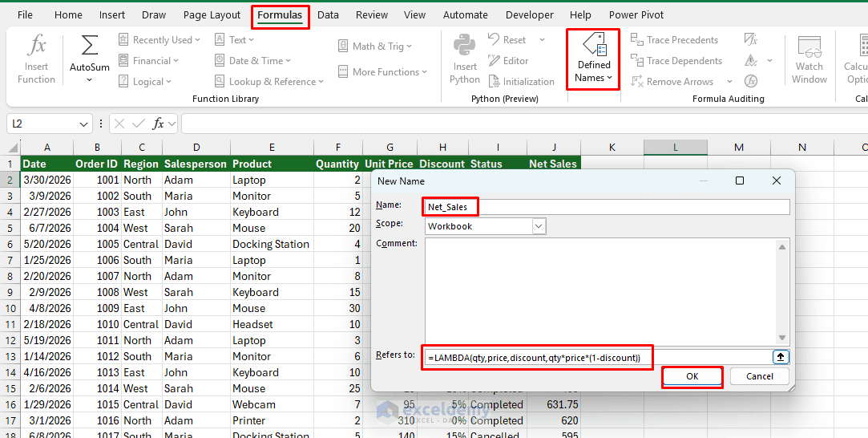
Task: Click the formula bar fx button
Action: click(x=159, y=124)
